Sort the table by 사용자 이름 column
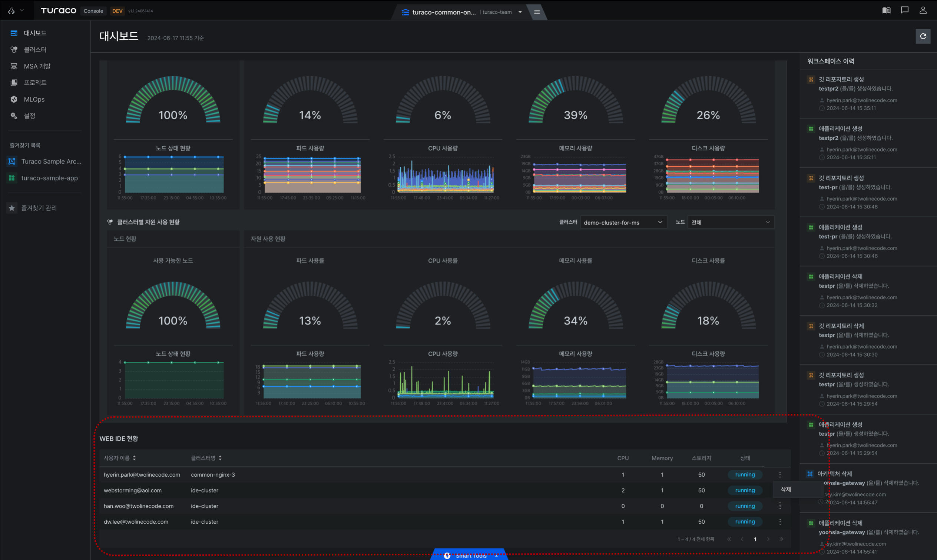This screenshot has height=560, width=937. 120,458
